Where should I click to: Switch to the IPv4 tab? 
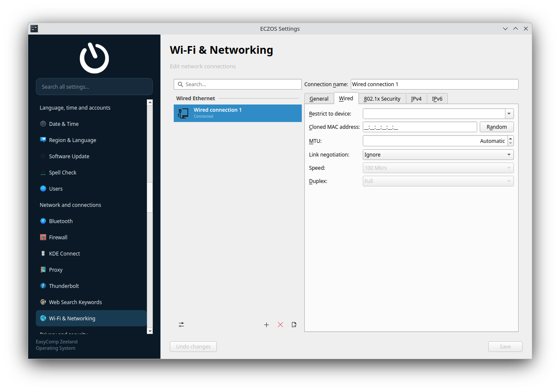(416, 99)
